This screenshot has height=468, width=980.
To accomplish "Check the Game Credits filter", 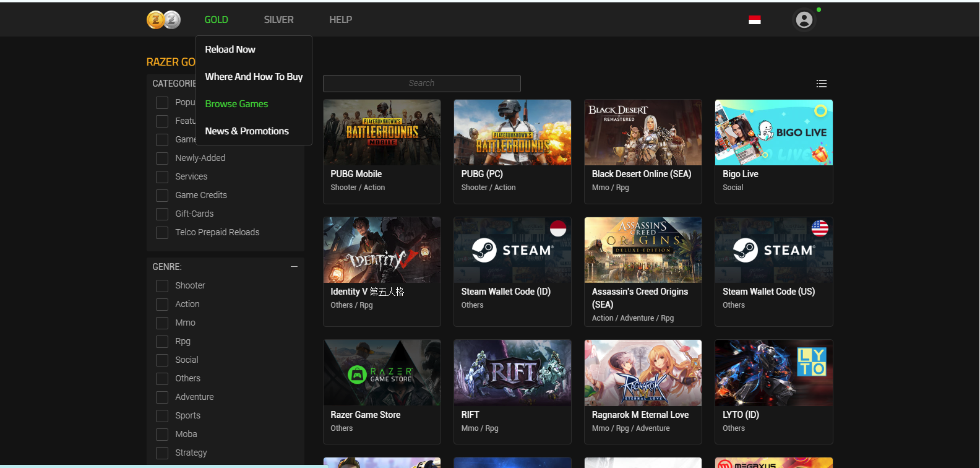I will click(x=162, y=195).
